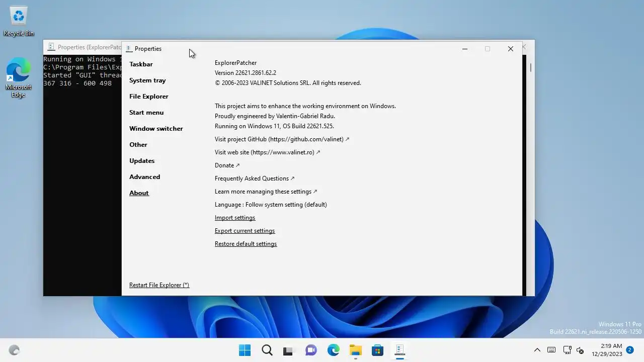644x362 pixels.
Task: Open the Windows Start menu
Action: 245,350
